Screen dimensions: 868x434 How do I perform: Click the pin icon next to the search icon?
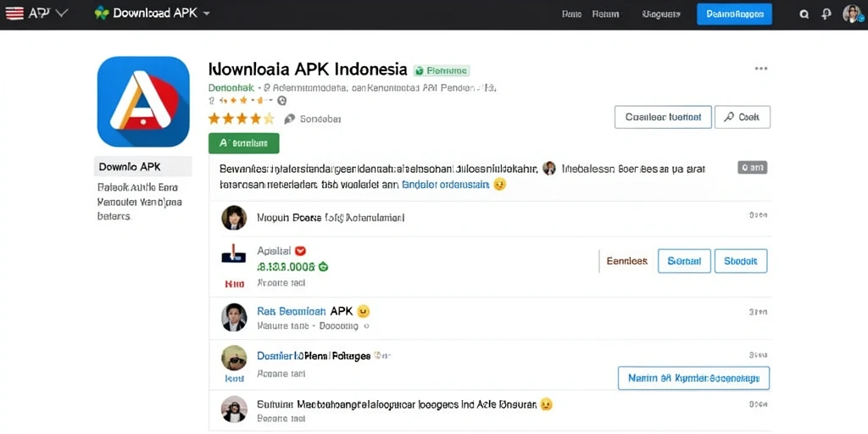826,15
